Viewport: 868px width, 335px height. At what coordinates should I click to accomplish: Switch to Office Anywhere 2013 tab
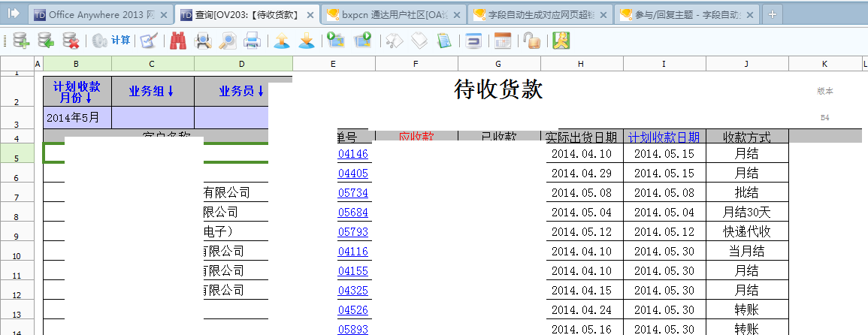[101, 15]
